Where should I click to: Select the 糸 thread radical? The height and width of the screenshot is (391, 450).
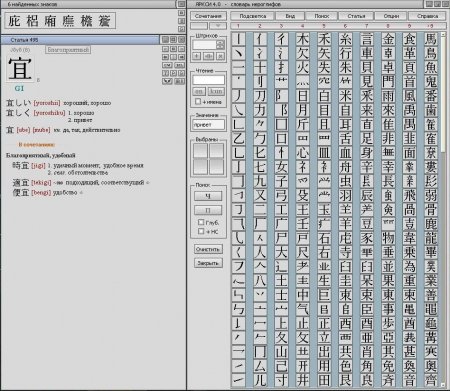click(345, 39)
